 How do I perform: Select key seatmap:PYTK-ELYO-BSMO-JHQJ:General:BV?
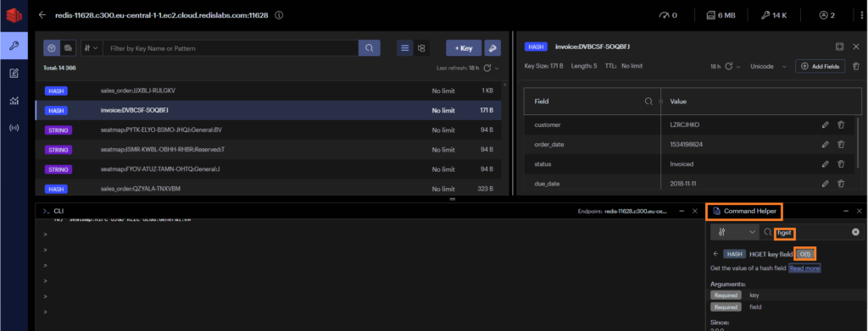click(x=269, y=130)
